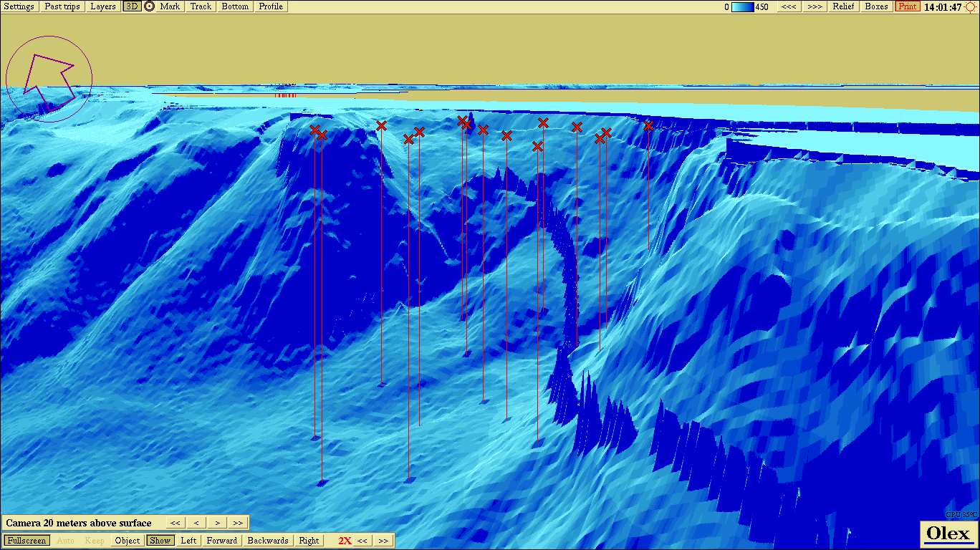Toggle Fullscreen mode
This screenshot has height=550, width=980.
tap(27, 541)
